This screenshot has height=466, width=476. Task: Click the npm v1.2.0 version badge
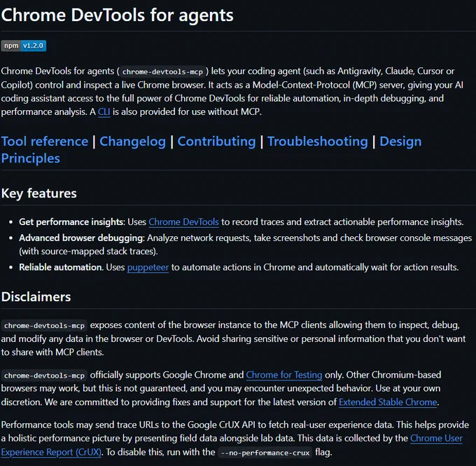pyautogui.click(x=23, y=46)
